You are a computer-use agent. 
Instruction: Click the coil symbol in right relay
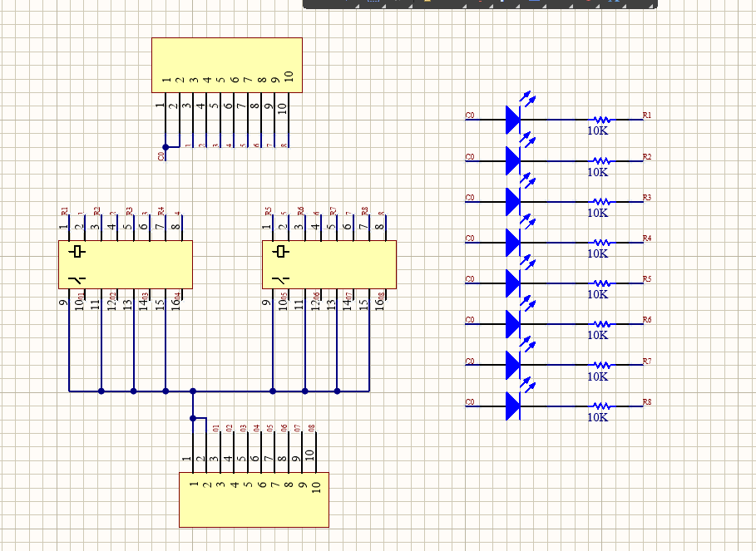point(281,251)
